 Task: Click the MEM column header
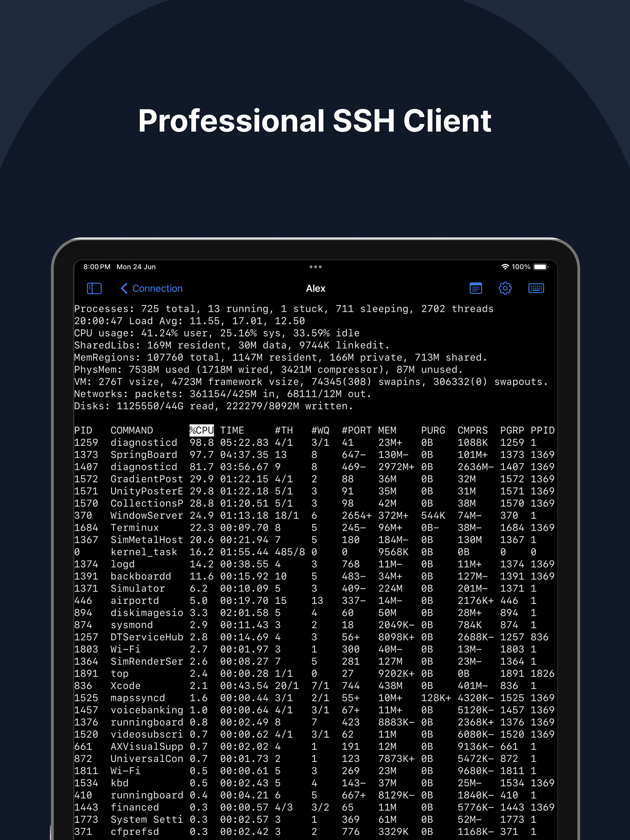(x=387, y=430)
